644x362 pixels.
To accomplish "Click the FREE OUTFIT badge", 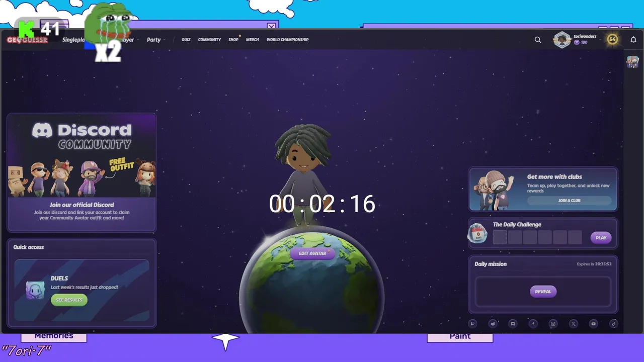I will pyautogui.click(x=120, y=165).
